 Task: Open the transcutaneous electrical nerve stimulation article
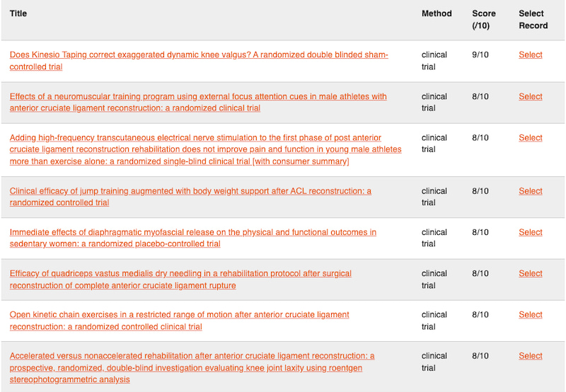195,138
